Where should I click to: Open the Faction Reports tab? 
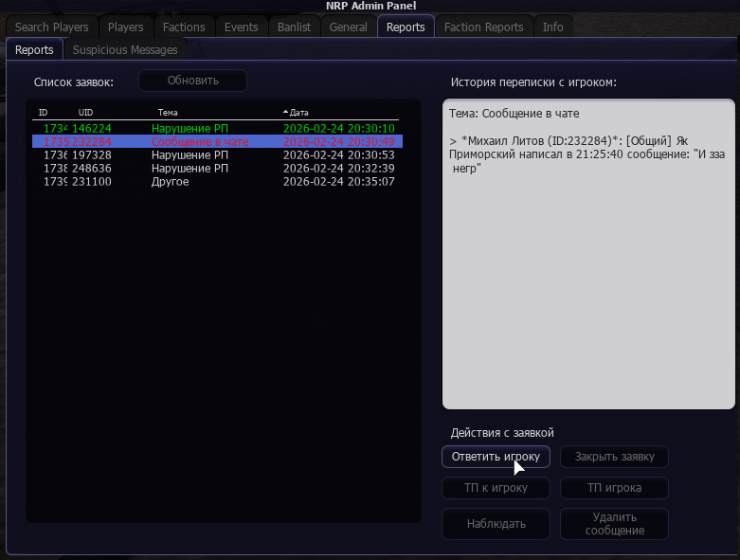[x=483, y=27]
